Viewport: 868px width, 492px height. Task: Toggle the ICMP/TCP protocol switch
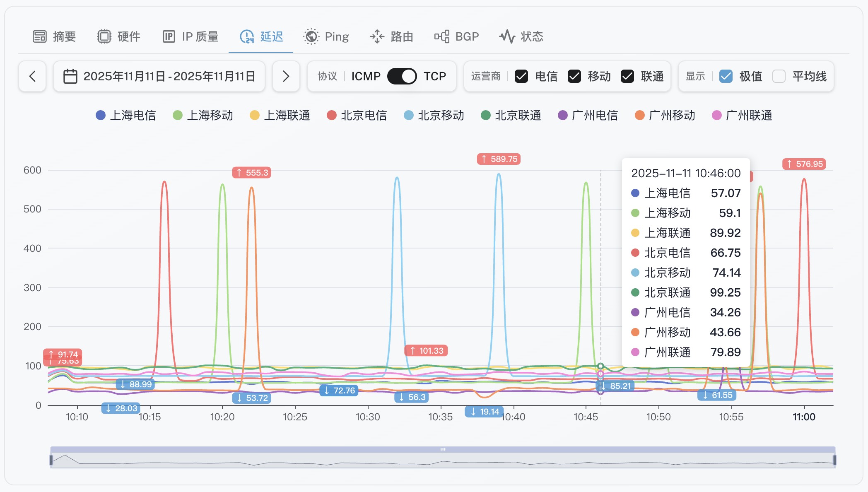[402, 76]
